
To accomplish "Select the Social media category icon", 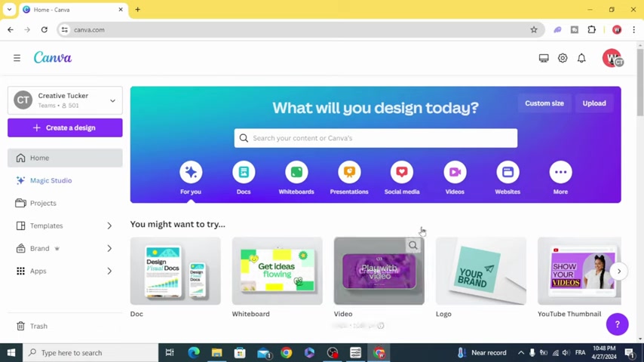I will 402,172.
